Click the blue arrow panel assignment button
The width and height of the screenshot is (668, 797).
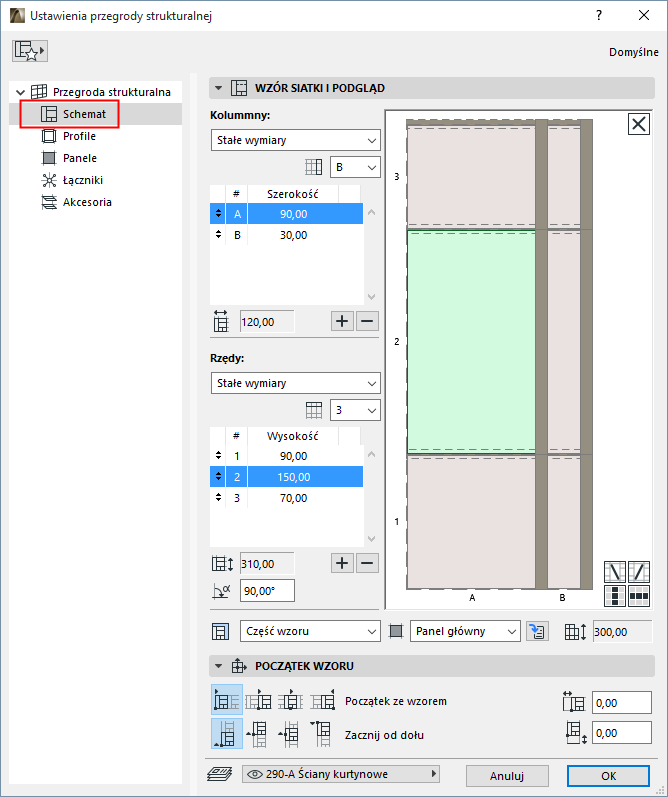[537, 631]
